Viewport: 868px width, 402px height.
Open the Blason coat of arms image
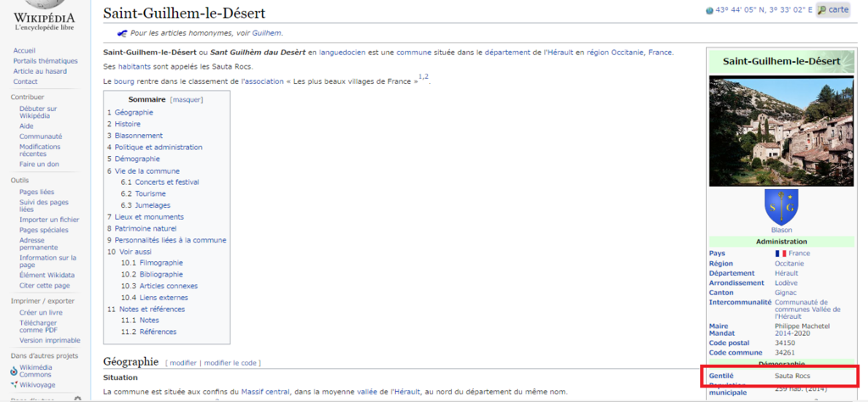coord(782,207)
